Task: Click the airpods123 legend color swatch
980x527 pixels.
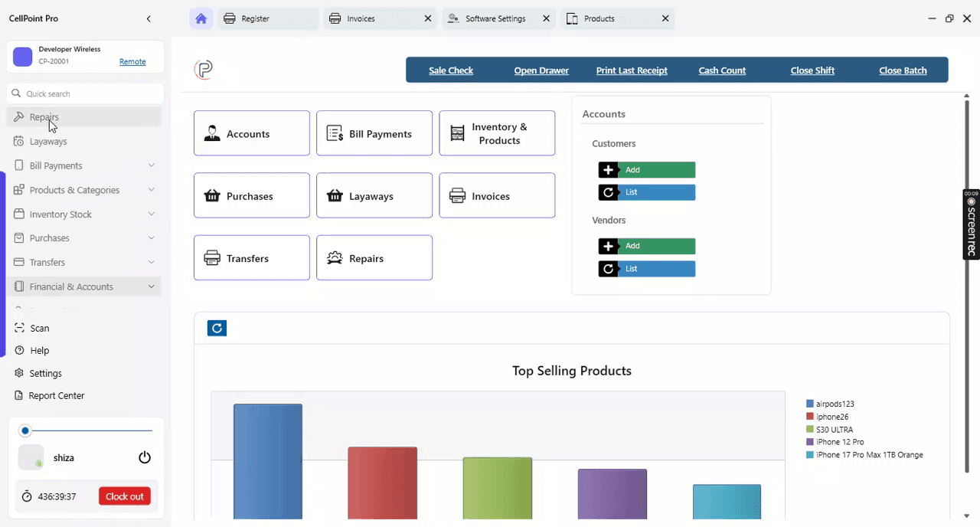Action: (810, 404)
